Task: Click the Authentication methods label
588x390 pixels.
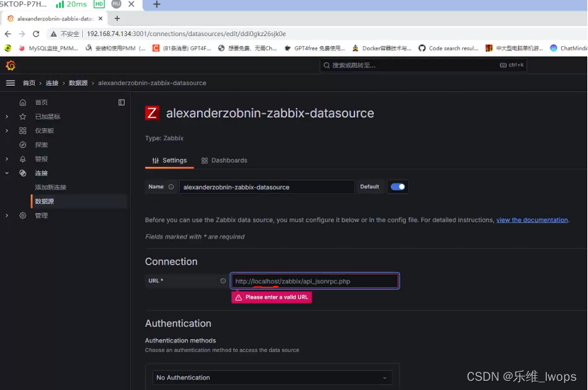Action: [x=181, y=340]
